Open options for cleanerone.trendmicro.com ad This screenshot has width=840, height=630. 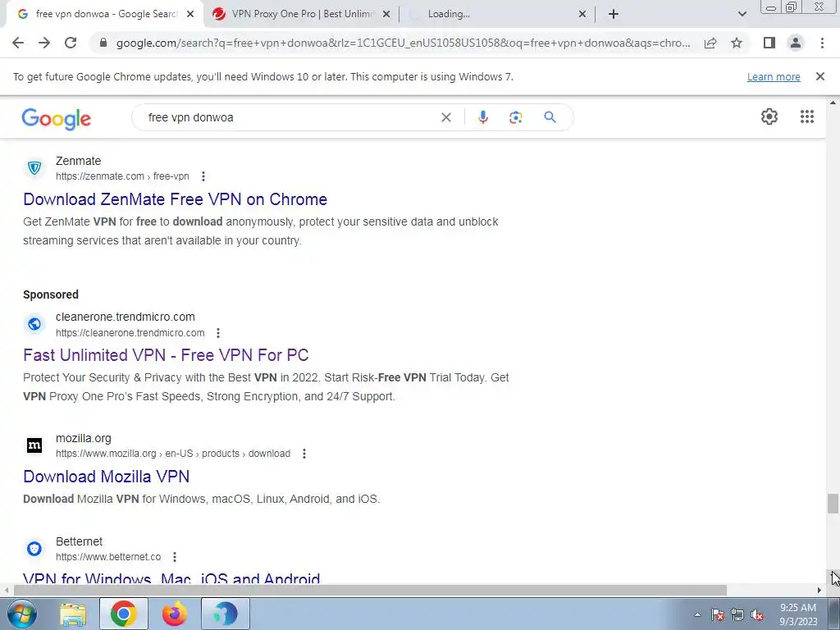click(218, 333)
